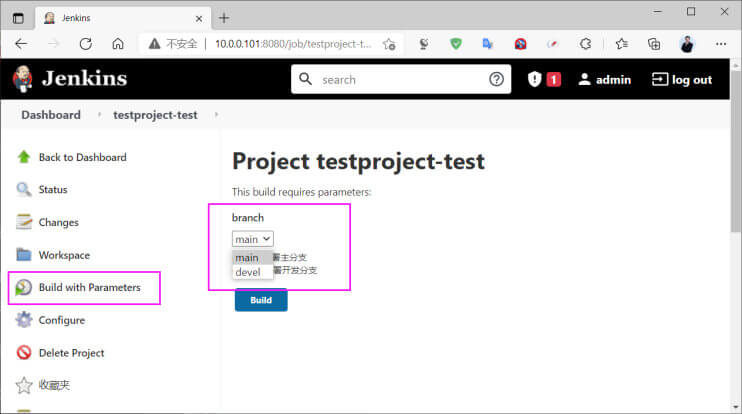The width and height of the screenshot is (742, 414).
Task: Click the Status magnifier icon
Action: pyautogui.click(x=24, y=189)
